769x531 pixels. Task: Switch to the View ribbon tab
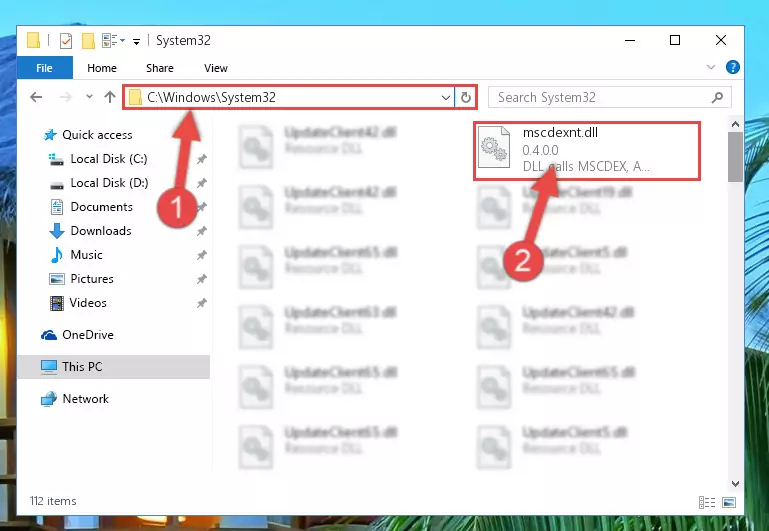[216, 68]
